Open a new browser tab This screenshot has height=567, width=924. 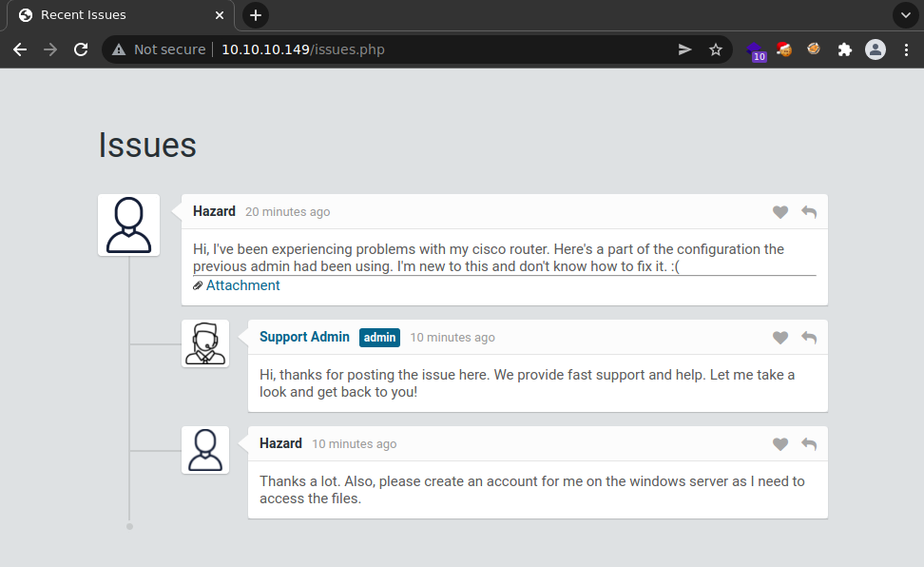(x=256, y=15)
